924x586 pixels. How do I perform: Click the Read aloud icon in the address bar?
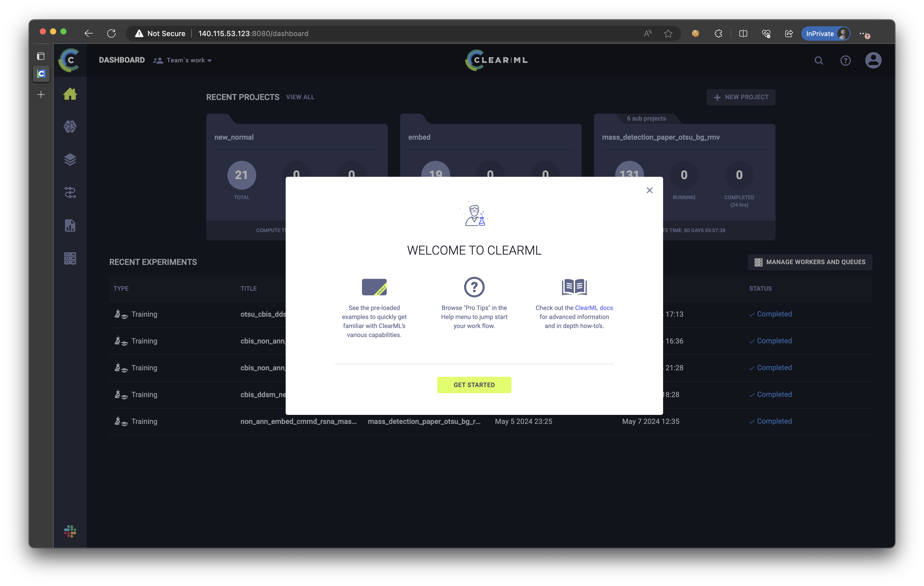coord(648,33)
